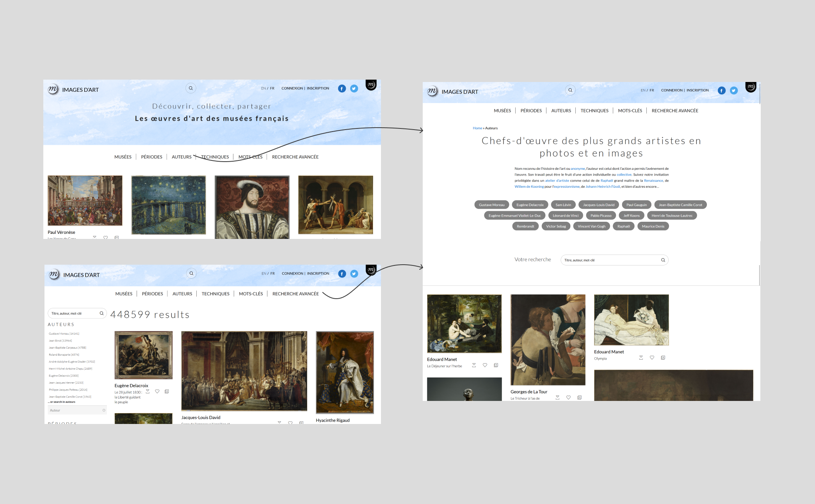Open Twitter icon on the Auteurs page header
This screenshot has height=504, width=815.
click(734, 91)
